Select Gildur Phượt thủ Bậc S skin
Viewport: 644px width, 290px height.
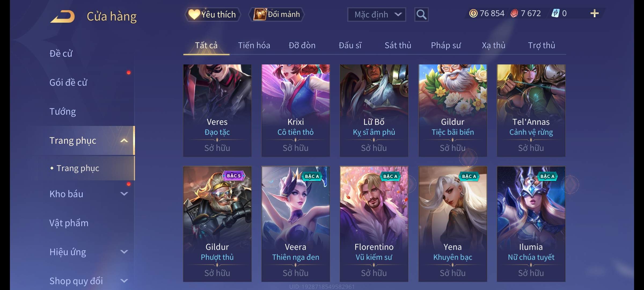click(217, 224)
